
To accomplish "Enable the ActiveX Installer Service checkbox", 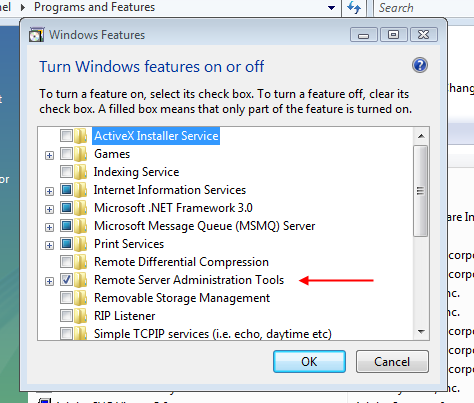I will pos(66,136).
